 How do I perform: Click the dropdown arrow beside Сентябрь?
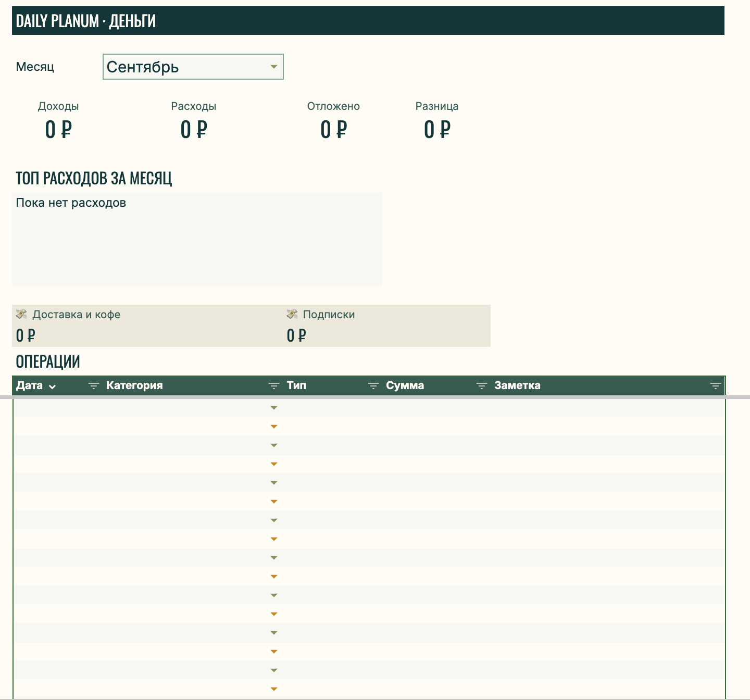tap(274, 67)
